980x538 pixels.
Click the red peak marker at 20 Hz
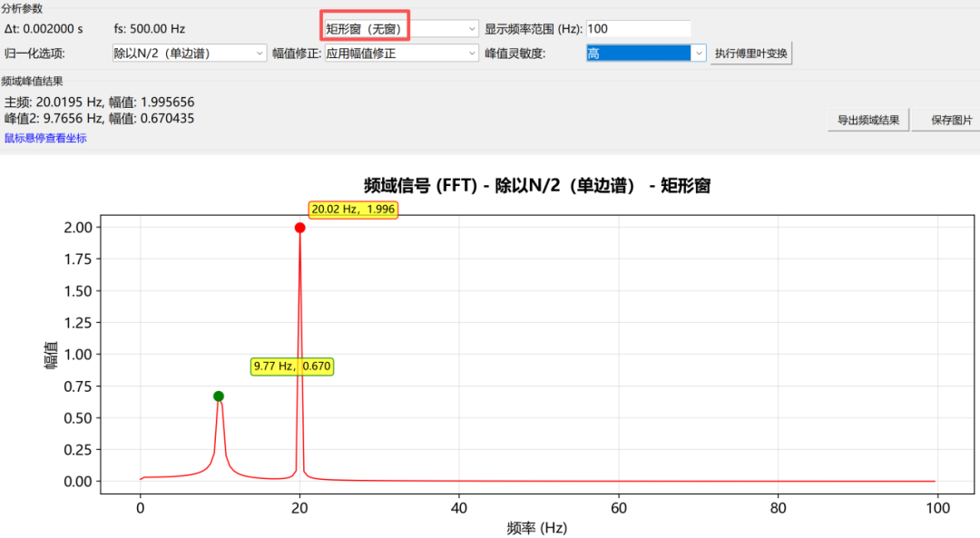coord(300,228)
